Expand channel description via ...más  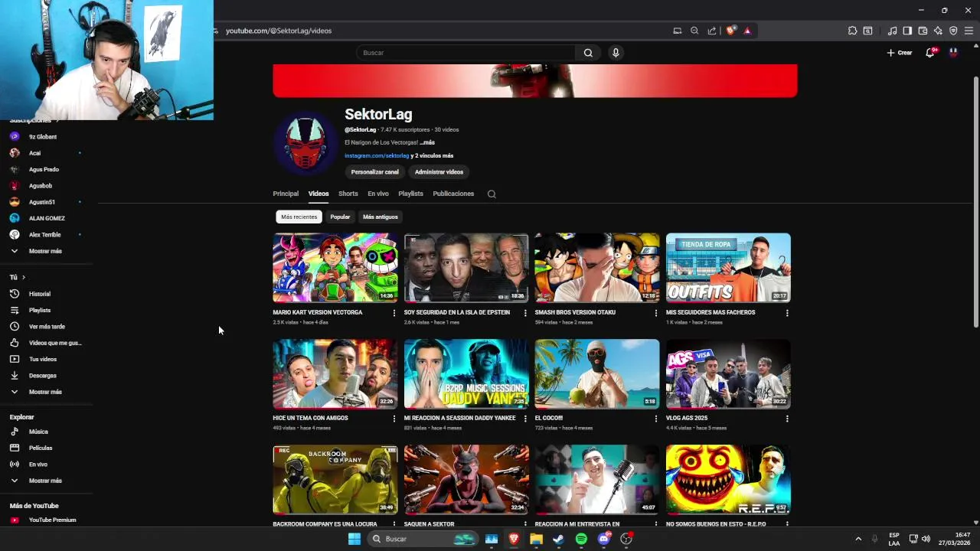427,142
